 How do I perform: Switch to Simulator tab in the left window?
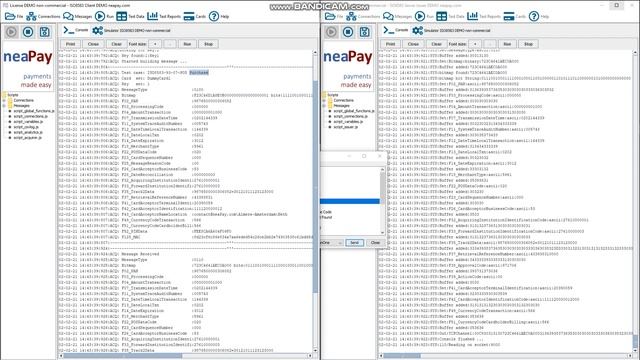pyautogui.click(x=131, y=30)
